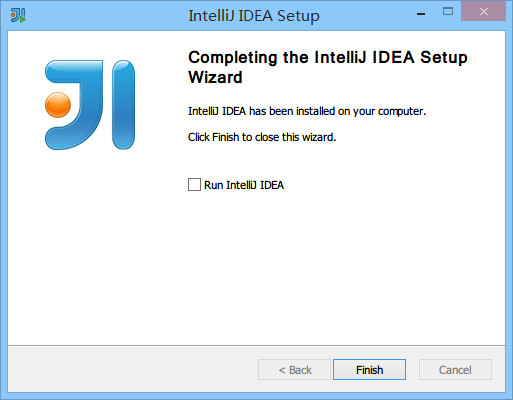Image resolution: width=513 pixels, height=400 pixels.
Task: Click the large IntelliJ IDEA logo
Action: tap(90, 105)
